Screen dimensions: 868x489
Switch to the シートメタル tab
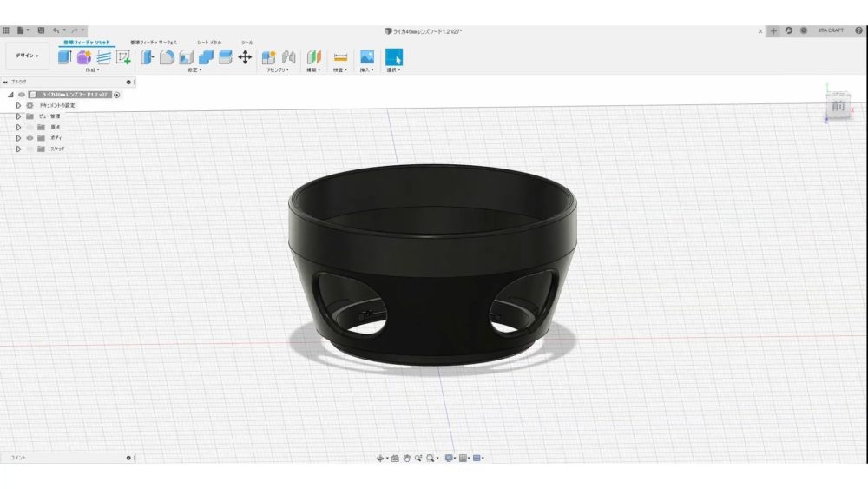click(209, 42)
